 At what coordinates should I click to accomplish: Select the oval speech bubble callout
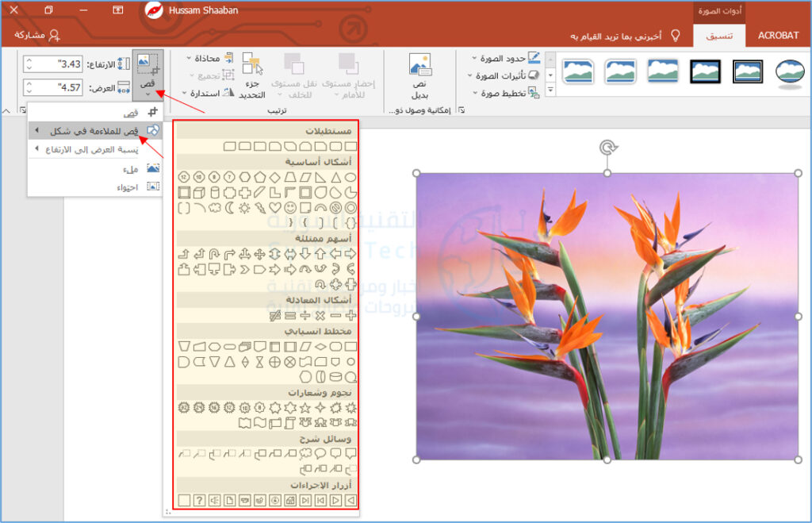[x=320, y=453]
